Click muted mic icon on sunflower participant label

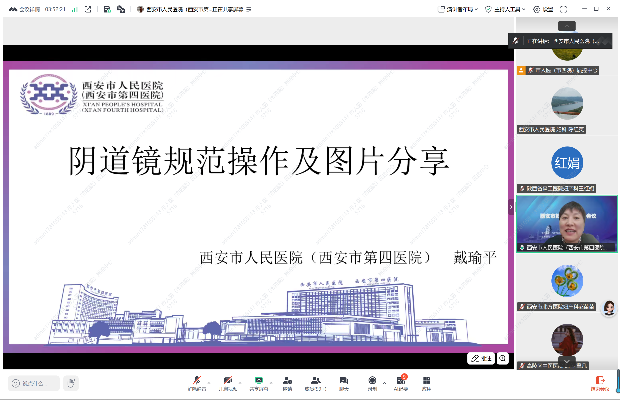[522, 306]
